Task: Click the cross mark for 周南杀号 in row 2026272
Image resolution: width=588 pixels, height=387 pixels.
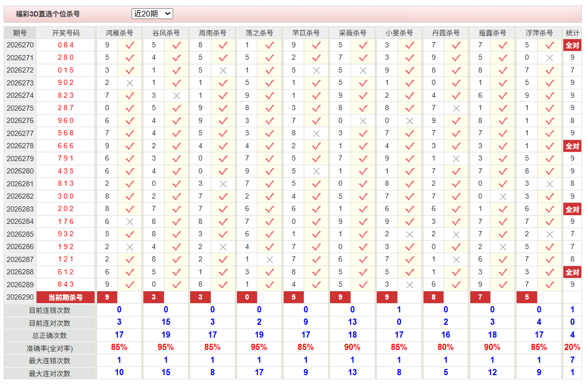Action: pyautogui.click(x=223, y=71)
